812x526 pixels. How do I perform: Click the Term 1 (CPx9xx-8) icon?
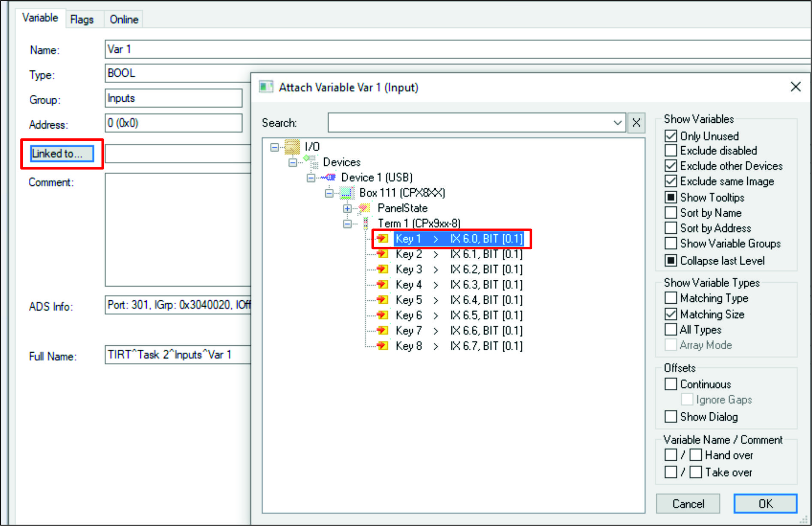(x=365, y=223)
